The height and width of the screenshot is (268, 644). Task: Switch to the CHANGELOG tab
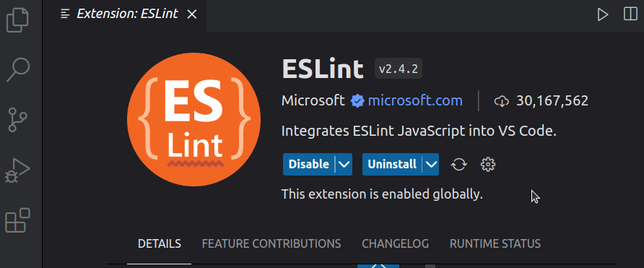pyautogui.click(x=395, y=243)
